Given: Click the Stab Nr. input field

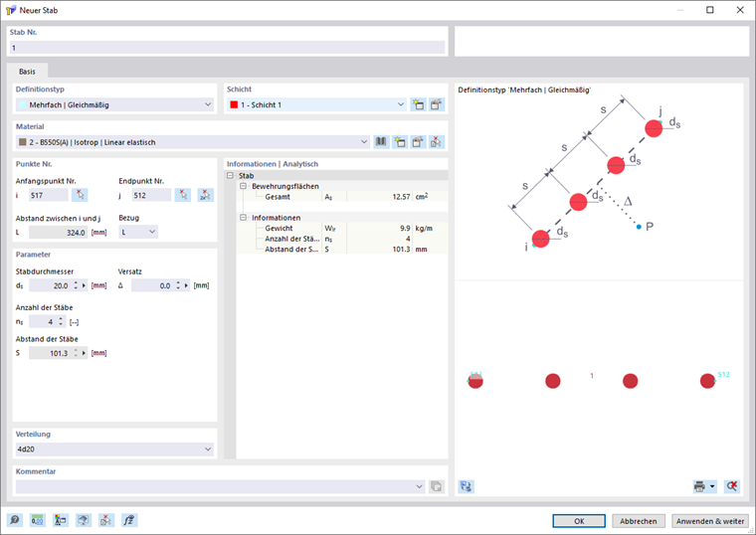Looking at the screenshot, I should point(227,47).
